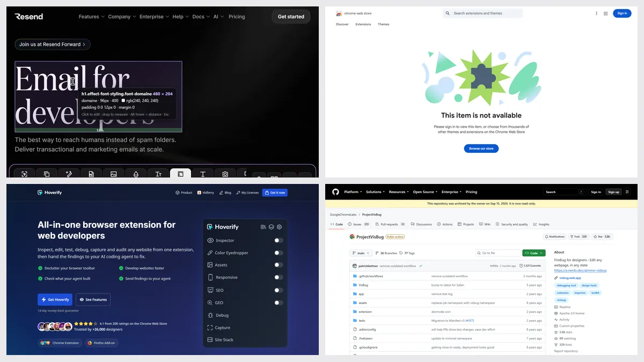Image resolution: width=644 pixels, height=362 pixels.
Task: Enable the SEO toggle in Hoverify
Action: click(x=279, y=290)
